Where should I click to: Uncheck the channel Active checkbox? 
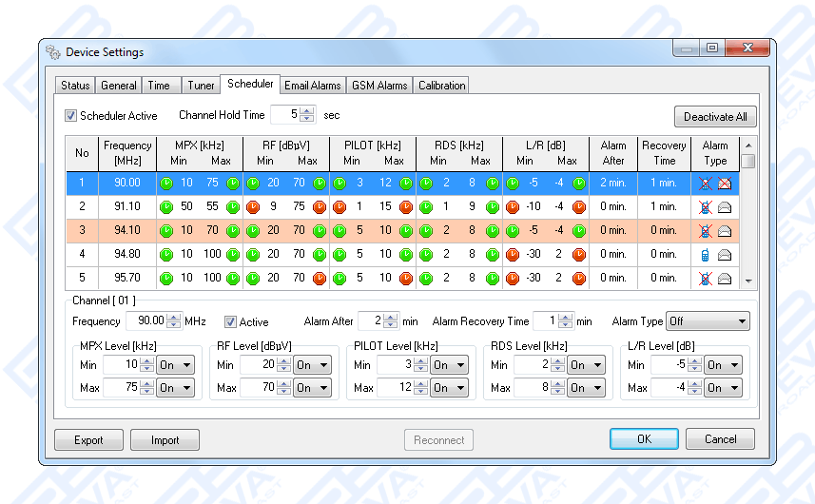click(230, 321)
